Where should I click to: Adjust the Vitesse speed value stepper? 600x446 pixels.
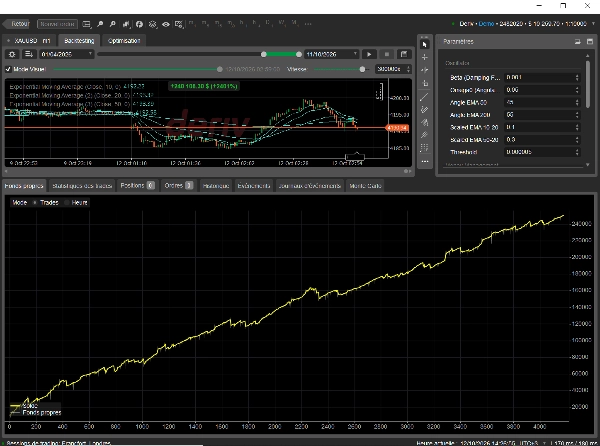(408, 69)
